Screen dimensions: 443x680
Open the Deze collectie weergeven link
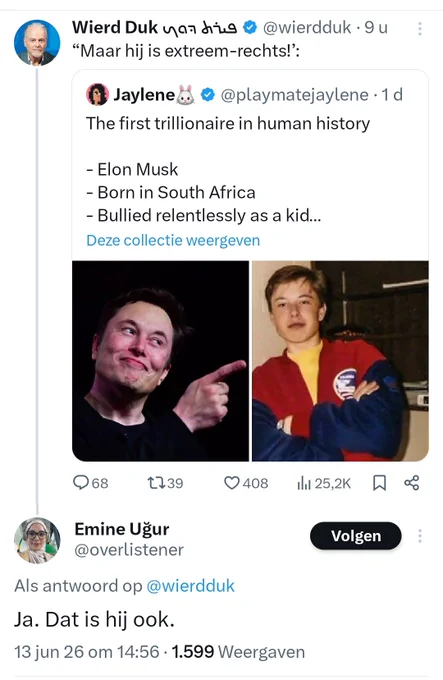(173, 240)
